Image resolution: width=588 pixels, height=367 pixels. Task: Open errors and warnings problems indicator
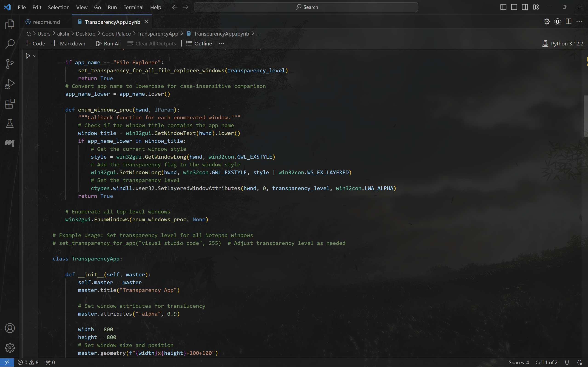pos(28,362)
